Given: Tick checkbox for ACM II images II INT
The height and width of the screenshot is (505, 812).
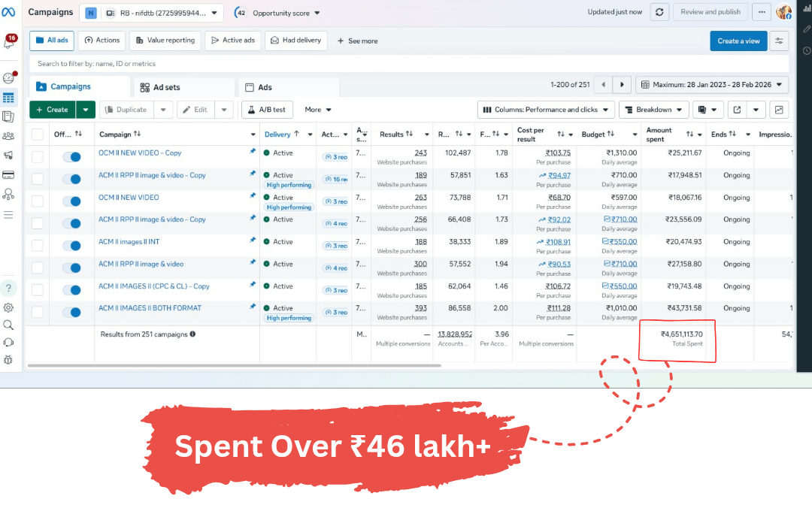Looking at the screenshot, I should tap(38, 245).
